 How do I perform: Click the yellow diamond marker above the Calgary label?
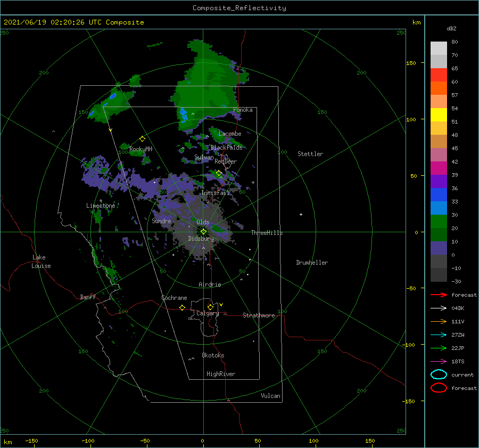pyautogui.click(x=210, y=307)
